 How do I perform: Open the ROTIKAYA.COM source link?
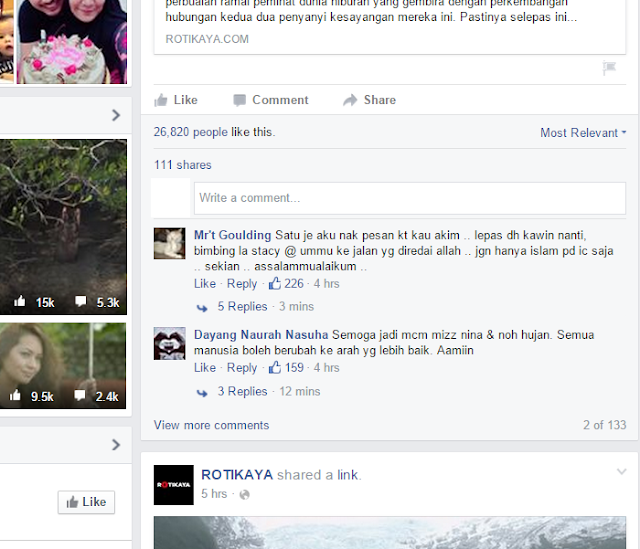pos(207,39)
